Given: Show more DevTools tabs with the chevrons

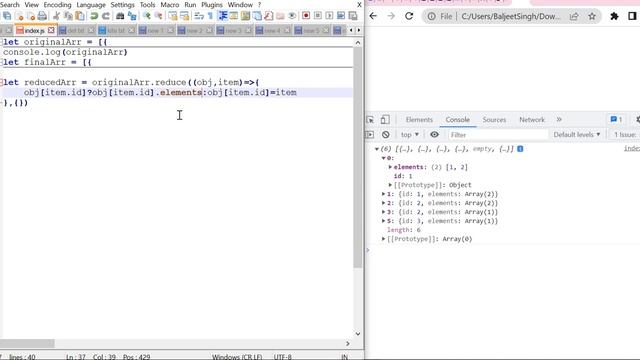Looking at the screenshot, I should (559, 120).
